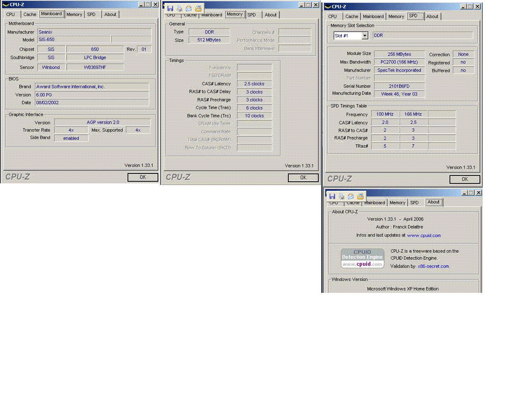Viewport: 525px width, 420px height.
Task: Open the www.cpuid.com link
Action: pyautogui.click(x=424, y=235)
